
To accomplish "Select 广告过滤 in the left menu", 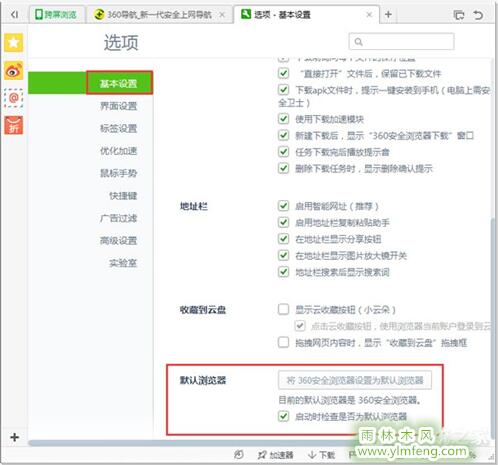I will point(119,218).
